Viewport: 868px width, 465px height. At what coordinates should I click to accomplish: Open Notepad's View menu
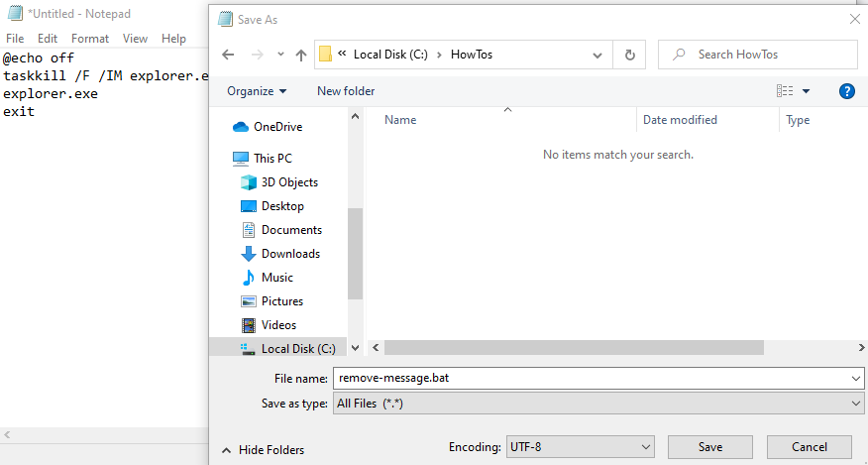(x=135, y=39)
